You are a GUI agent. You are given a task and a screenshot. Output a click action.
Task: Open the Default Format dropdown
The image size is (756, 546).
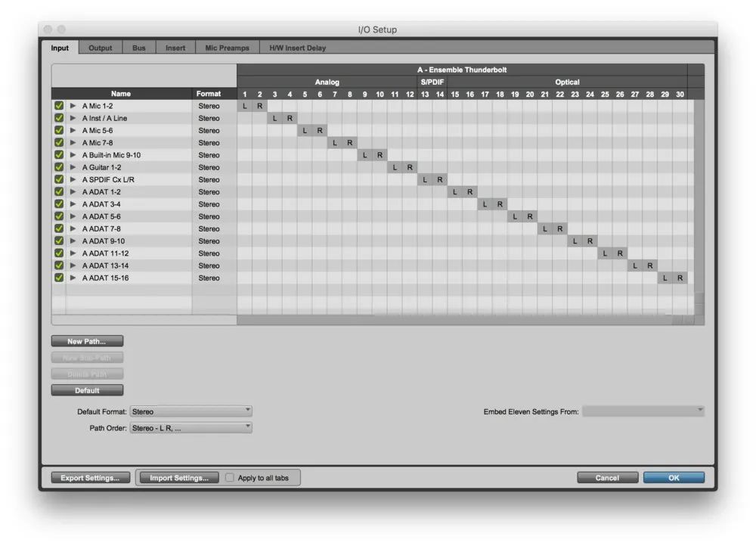[x=191, y=411]
